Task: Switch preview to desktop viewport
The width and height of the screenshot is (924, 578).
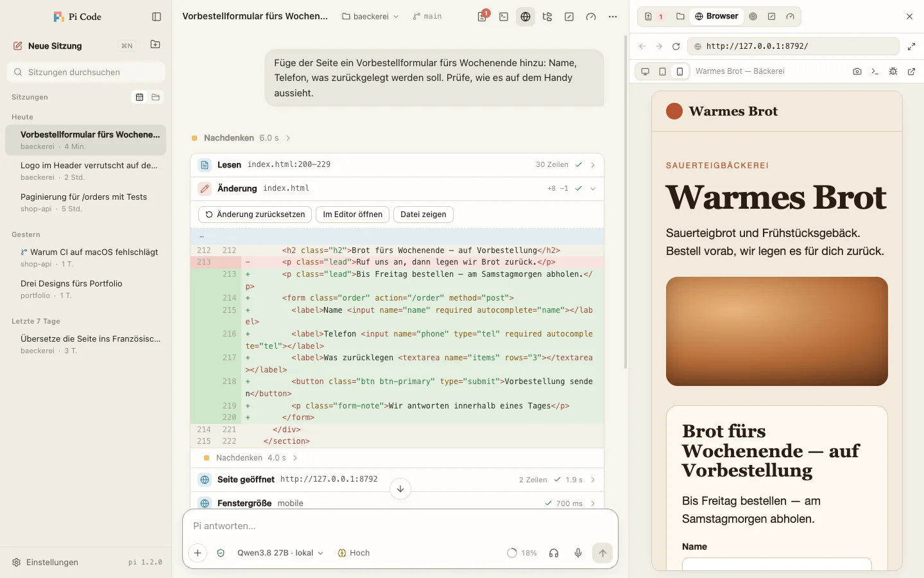Action: [x=646, y=71]
